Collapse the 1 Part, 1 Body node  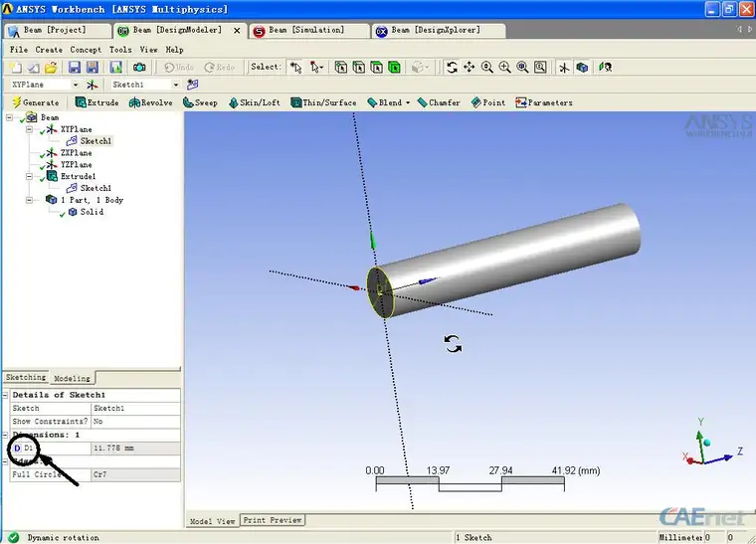30,200
